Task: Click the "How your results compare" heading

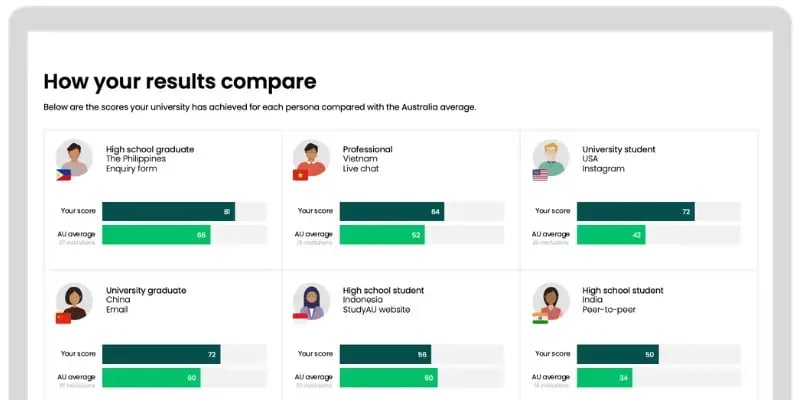Action: tap(180, 81)
